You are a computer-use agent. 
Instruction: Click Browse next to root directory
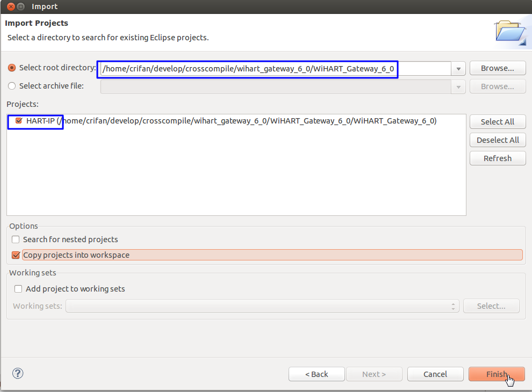click(x=498, y=68)
